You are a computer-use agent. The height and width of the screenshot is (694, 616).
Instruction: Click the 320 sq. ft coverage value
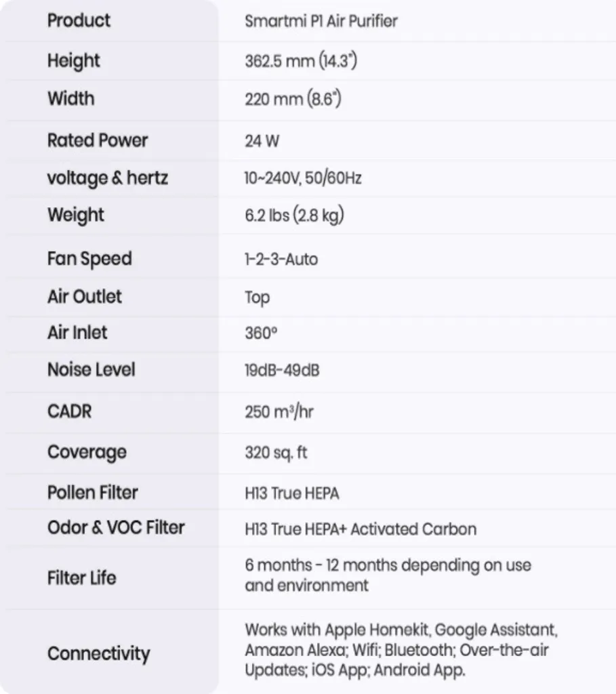coord(276,452)
